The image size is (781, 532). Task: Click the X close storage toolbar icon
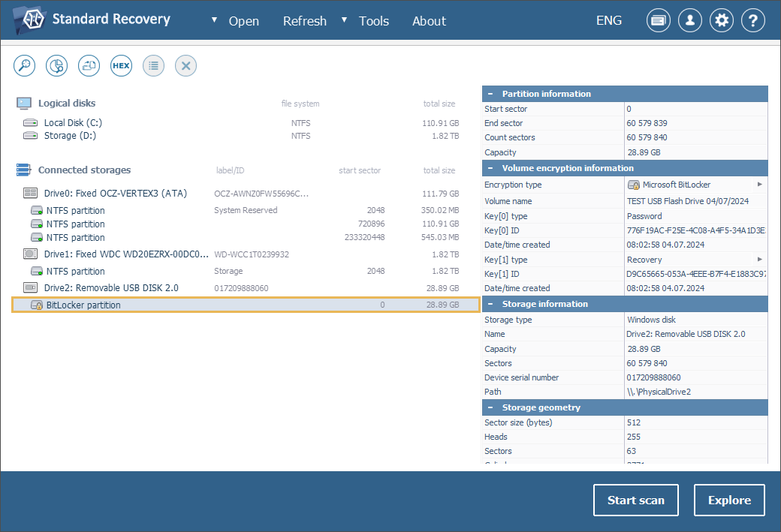pos(185,65)
